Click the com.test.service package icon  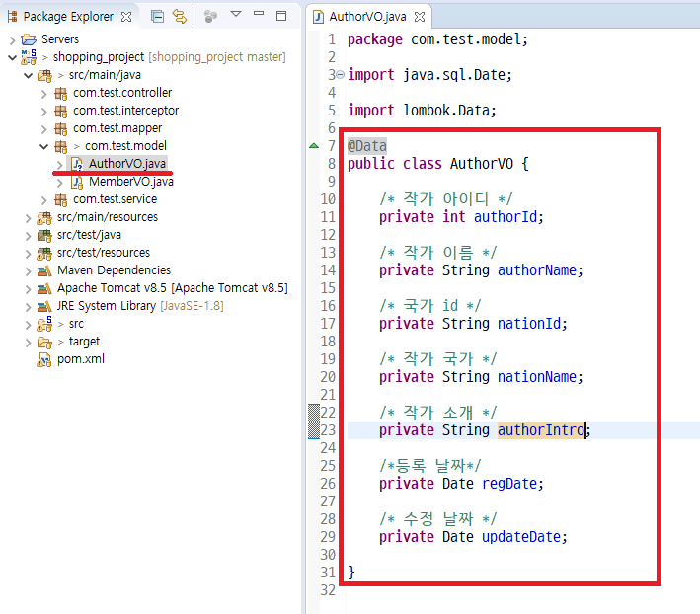point(60,199)
